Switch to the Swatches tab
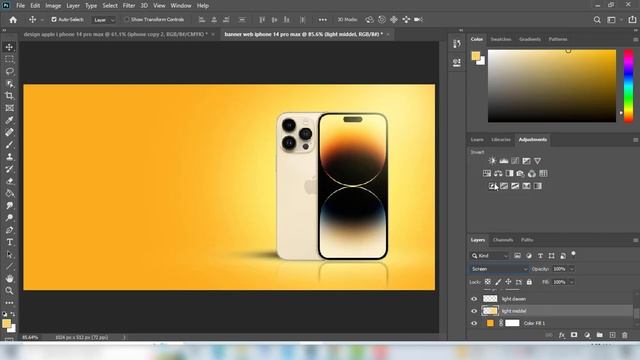 pos(501,39)
